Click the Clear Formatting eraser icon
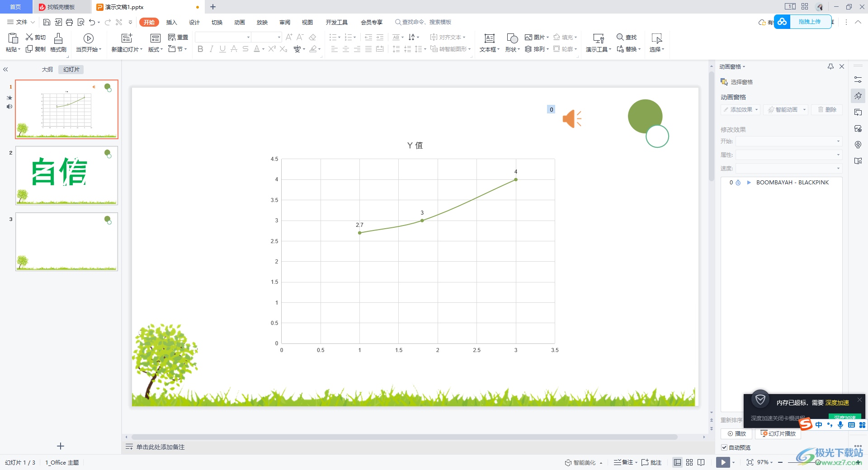The height and width of the screenshot is (470, 868). [x=312, y=37]
